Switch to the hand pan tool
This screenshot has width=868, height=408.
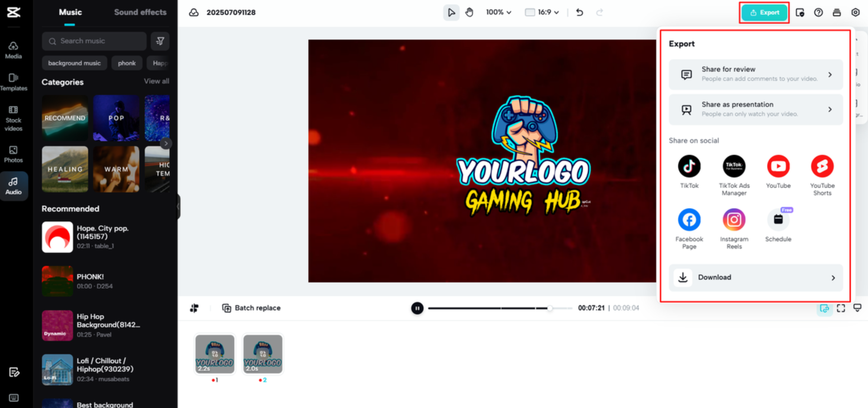[x=470, y=13]
